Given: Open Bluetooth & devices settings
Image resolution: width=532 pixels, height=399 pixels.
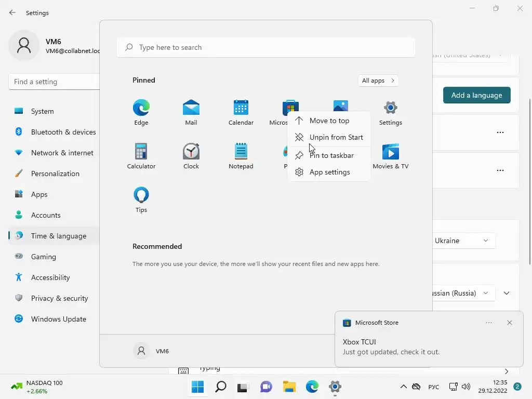Looking at the screenshot, I should tap(54, 132).
